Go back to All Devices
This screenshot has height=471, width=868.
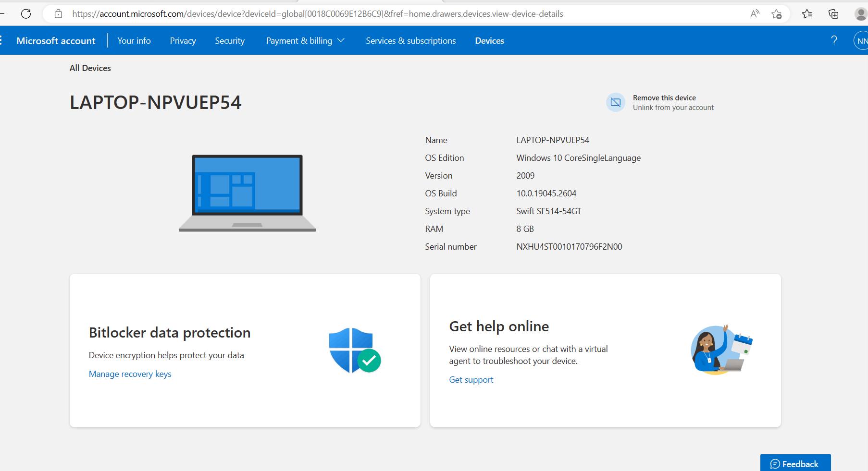(90, 68)
